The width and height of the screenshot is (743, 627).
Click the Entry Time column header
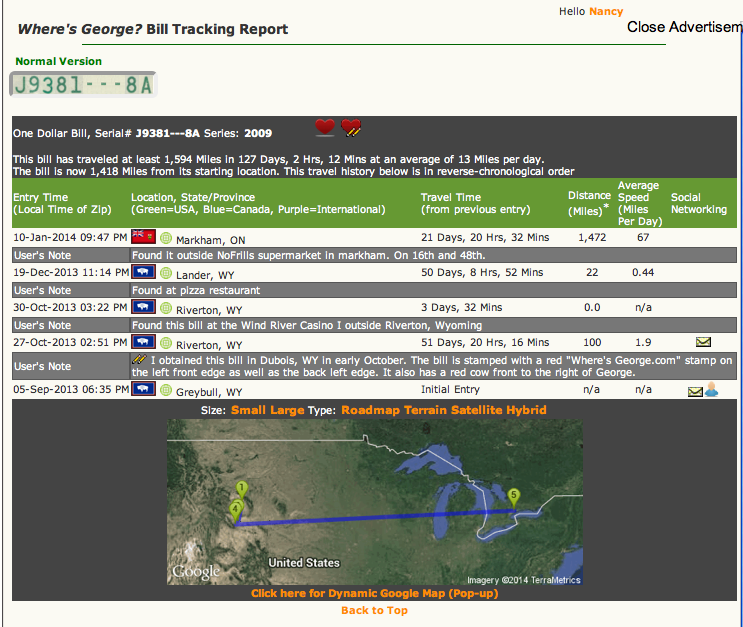(62, 203)
